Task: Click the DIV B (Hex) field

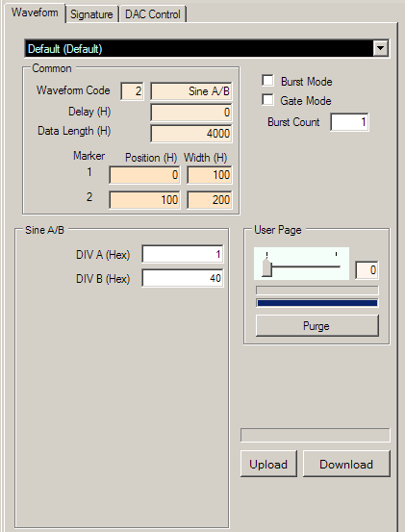Action: coord(183,278)
